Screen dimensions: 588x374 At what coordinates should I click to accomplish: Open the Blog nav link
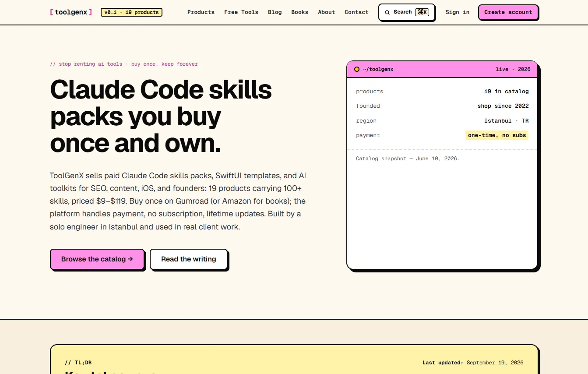[275, 12]
